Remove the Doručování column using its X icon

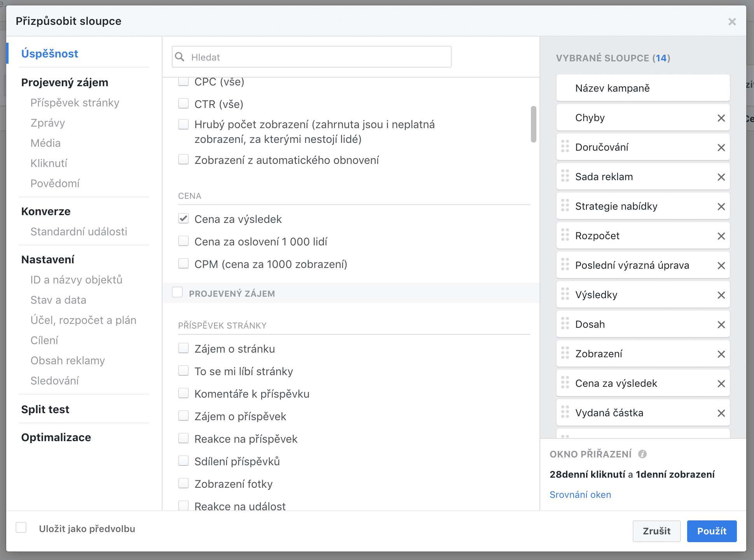[x=721, y=148]
